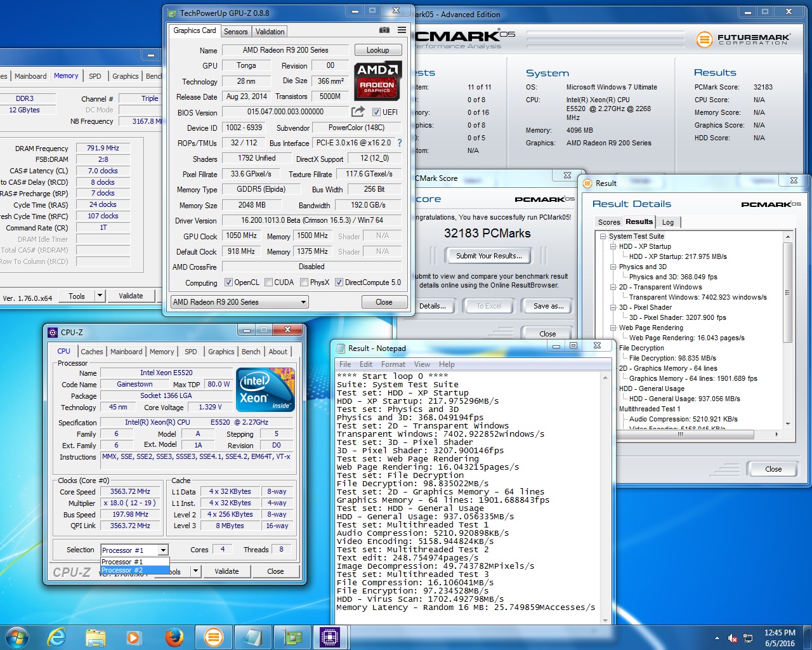Switch to the Validation tab in GPU-Z
The image size is (812, 650).
pos(270,32)
